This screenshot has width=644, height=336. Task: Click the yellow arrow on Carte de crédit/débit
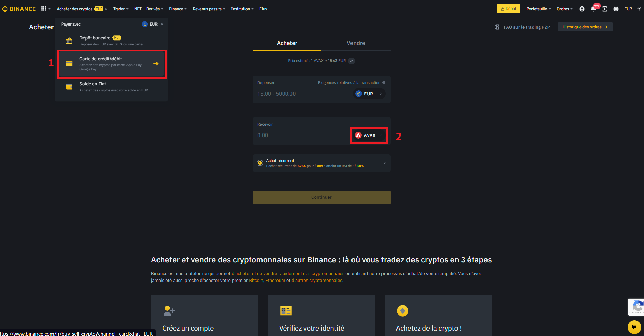pos(156,64)
